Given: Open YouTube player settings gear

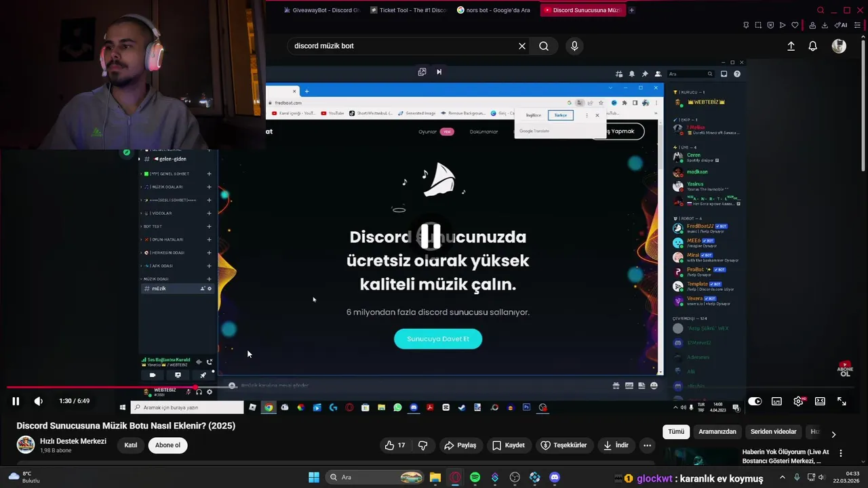Looking at the screenshot, I should click(x=798, y=401).
